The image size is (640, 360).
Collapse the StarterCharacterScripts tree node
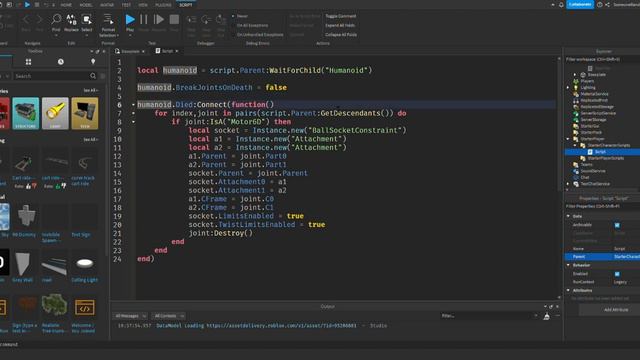[575, 145]
